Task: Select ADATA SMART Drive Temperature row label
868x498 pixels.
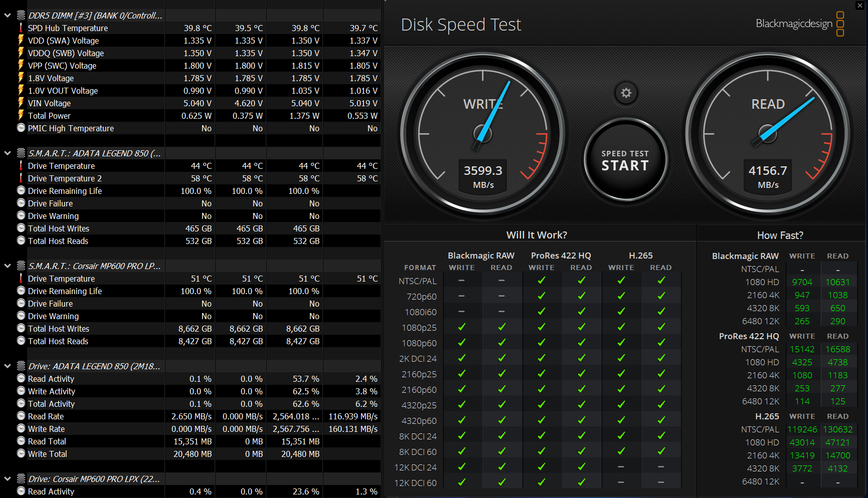Action: tap(61, 166)
